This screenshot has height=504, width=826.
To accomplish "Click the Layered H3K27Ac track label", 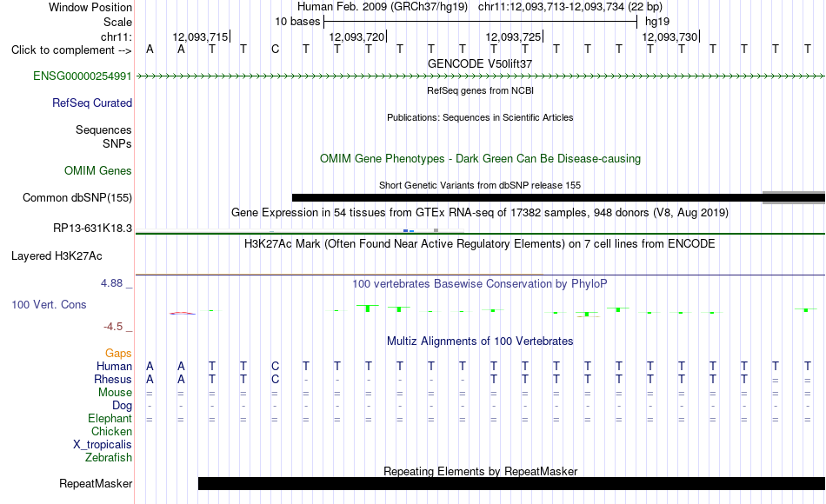I will click(x=57, y=256).
